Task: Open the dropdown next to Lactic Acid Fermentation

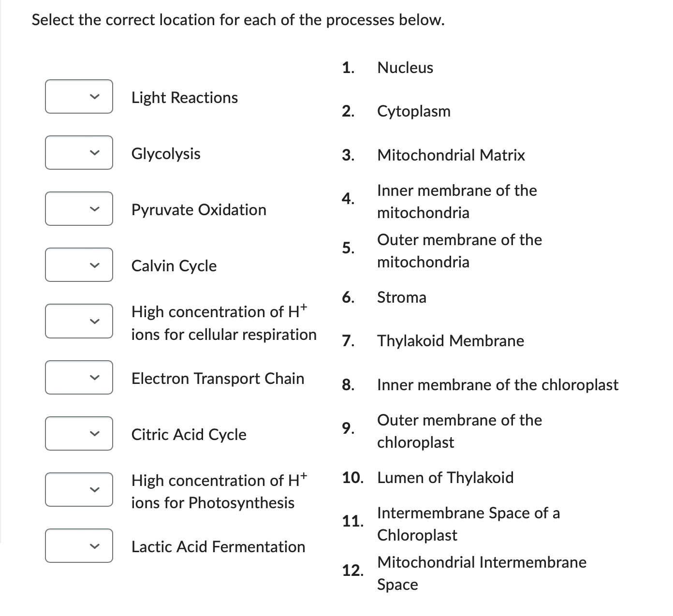Action: pos(79,546)
